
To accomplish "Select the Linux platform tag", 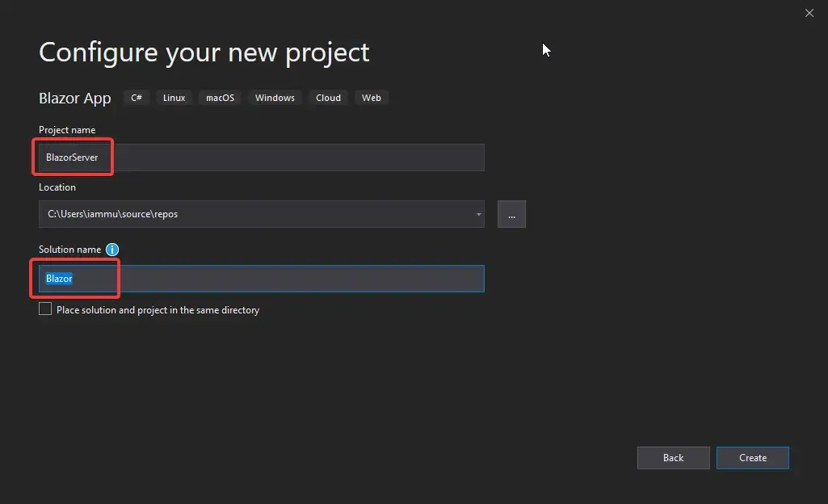I will (174, 97).
